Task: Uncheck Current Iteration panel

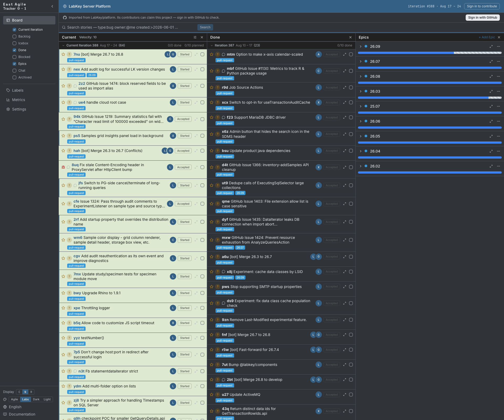Action: coord(14,30)
